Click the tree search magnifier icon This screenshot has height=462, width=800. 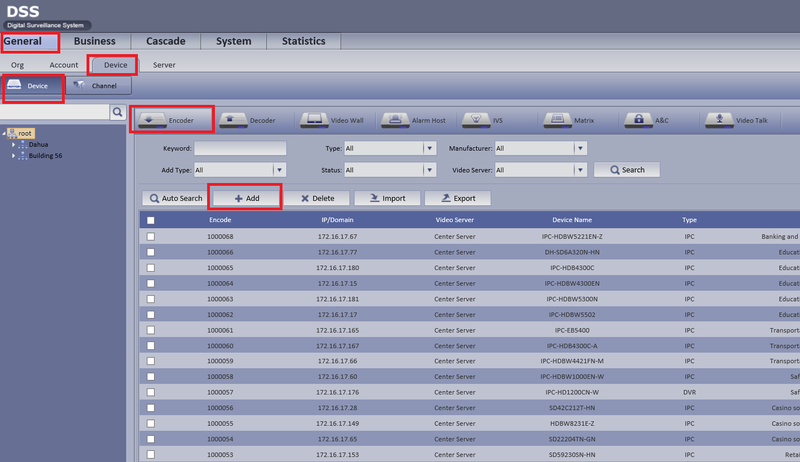[117, 112]
